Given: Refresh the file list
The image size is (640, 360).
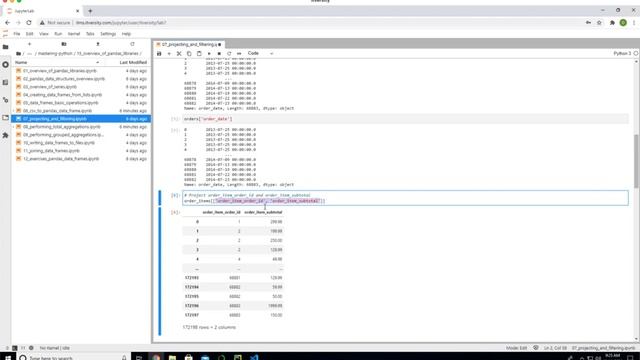Looking at the screenshot, I should tap(132, 44).
